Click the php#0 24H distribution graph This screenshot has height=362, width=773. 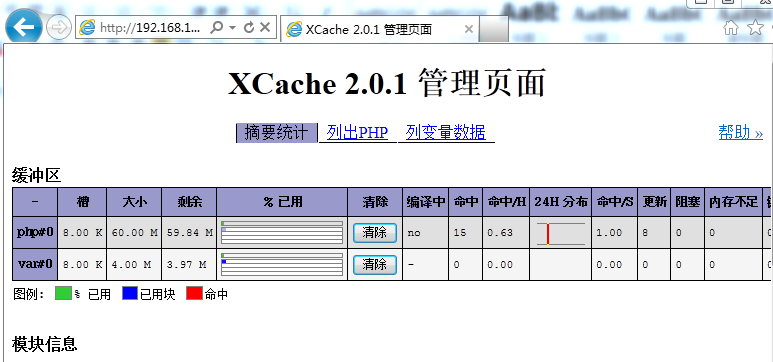pyautogui.click(x=561, y=233)
